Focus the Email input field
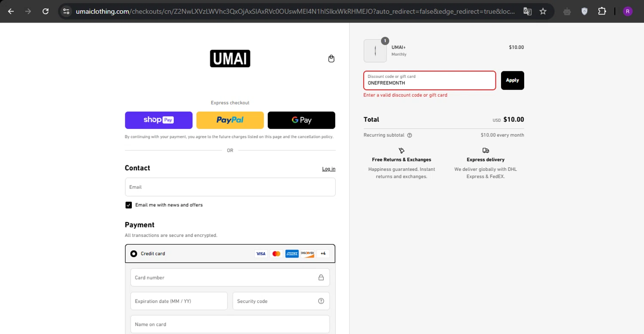Viewport: 644px width, 334px height. point(230,187)
